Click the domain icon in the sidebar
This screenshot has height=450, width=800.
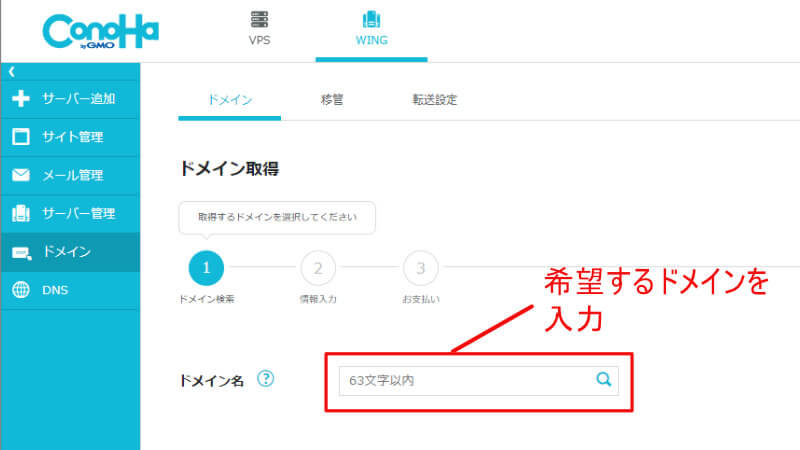point(21,253)
